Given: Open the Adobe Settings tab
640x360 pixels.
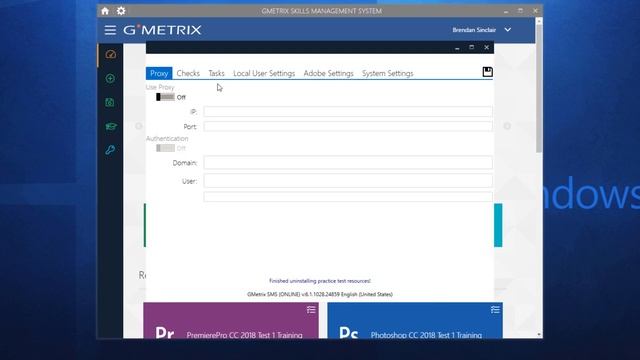Looking at the screenshot, I should pos(329,73).
